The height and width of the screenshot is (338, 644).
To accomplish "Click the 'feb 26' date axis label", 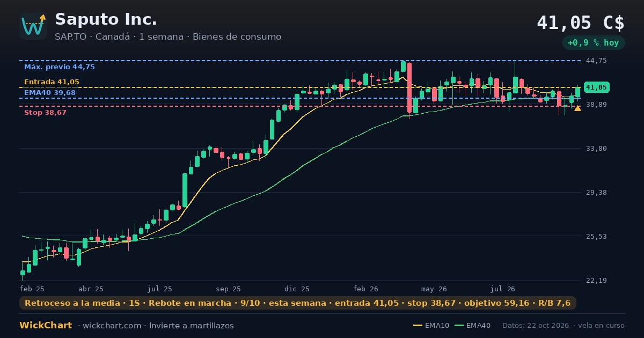I will coord(366,289).
